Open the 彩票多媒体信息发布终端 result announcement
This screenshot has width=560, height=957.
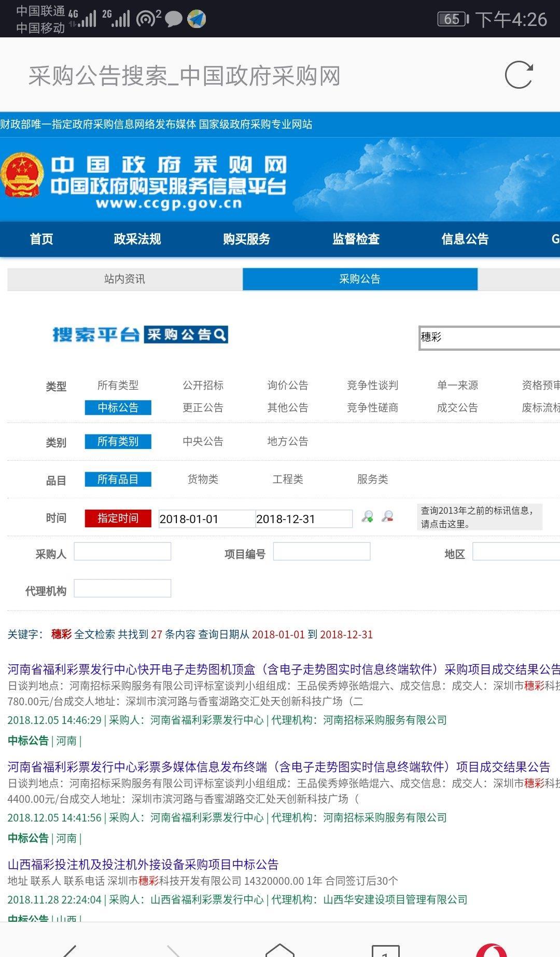[279, 767]
